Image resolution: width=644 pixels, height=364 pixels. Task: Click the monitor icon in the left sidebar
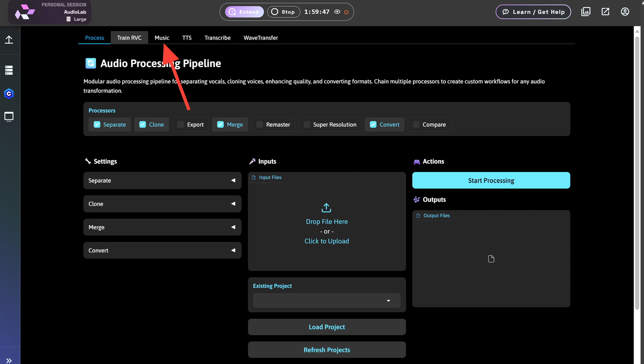pyautogui.click(x=9, y=116)
